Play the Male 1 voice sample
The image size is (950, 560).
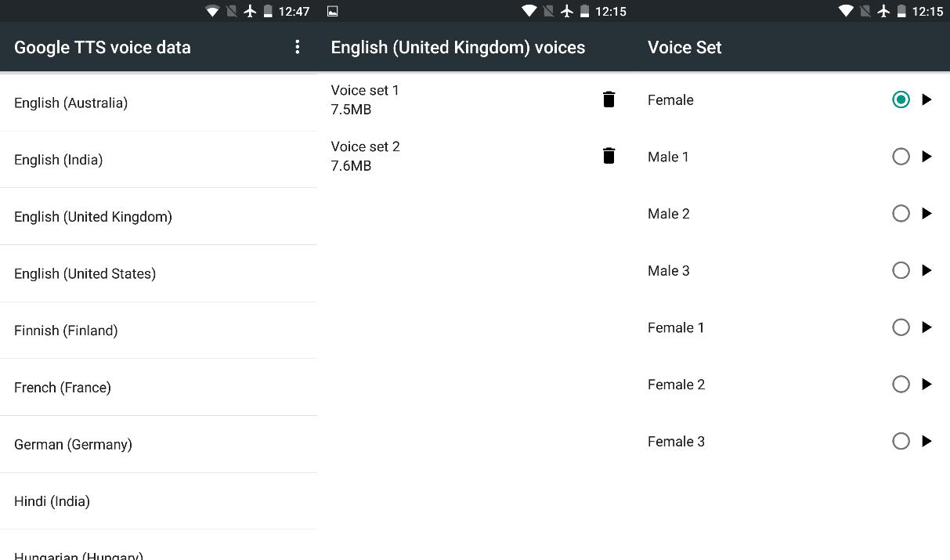pos(927,157)
